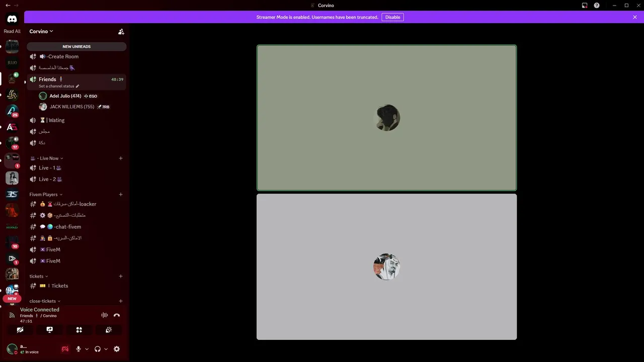Image resolution: width=644 pixels, height=362 pixels.
Task: Mute the microphone
Action: (78, 349)
